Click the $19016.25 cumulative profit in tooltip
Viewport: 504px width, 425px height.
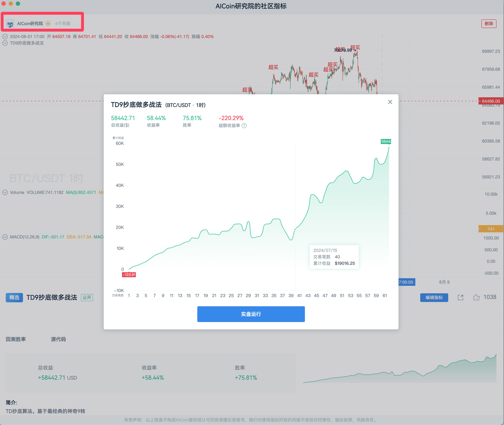345,263
